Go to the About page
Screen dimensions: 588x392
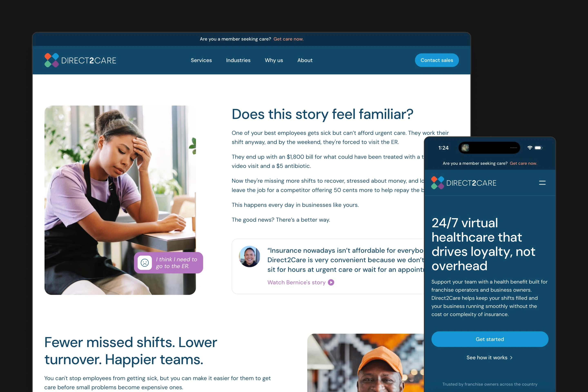[x=305, y=60]
